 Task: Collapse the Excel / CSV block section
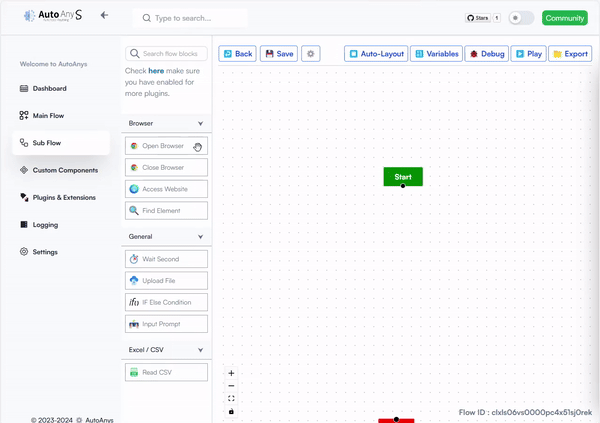pyautogui.click(x=166, y=350)
